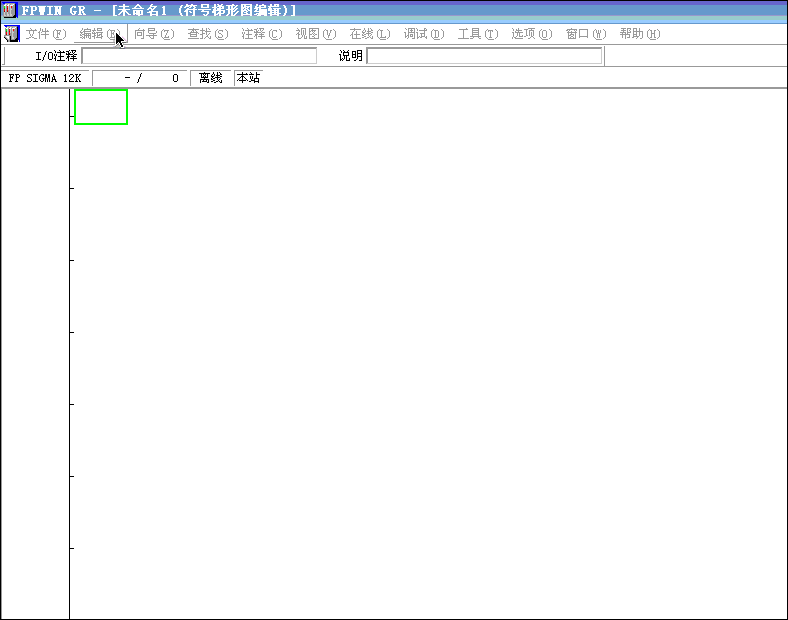The image size is (788, 620).
Task: Click into the I/O注释 text field
Action: (x=199, y=56)
